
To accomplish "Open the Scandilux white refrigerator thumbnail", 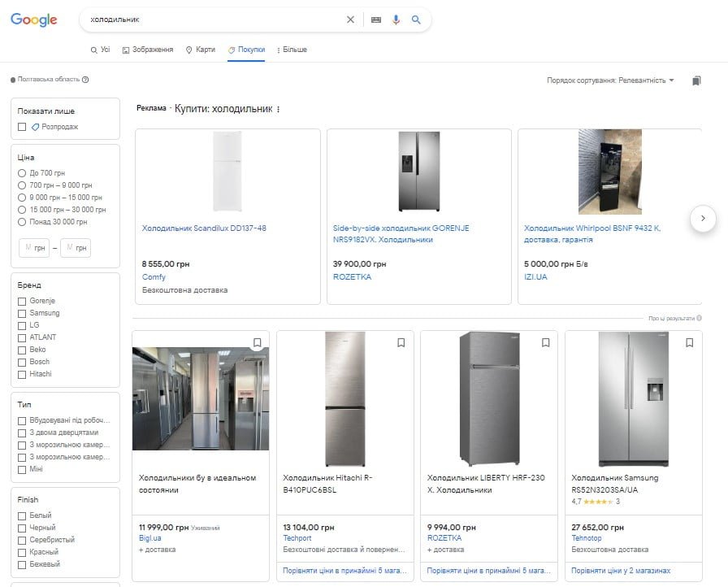I will (227, 172).
